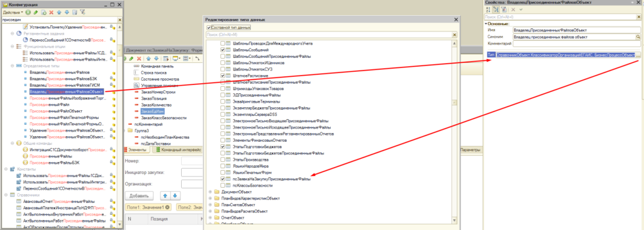The height and width of the screenshot is (230, 644).
Task: Collapse the Общие команды branch
Action: tap(13, 143)
